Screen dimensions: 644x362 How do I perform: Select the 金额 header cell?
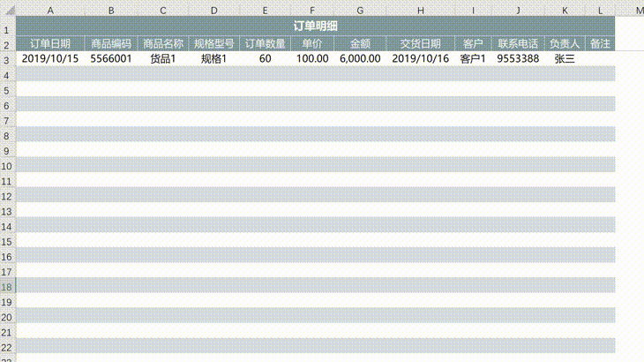[x=360, y=43]
